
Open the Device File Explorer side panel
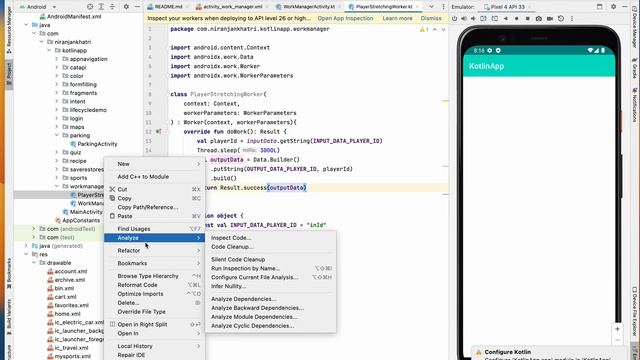pos(635,310)
